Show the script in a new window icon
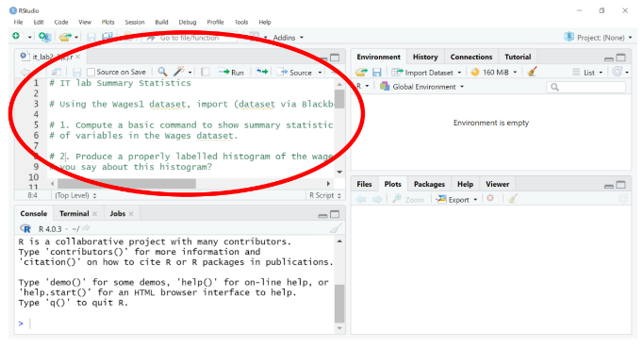Image resolution: width=644 pixels, height=347 pixels. pyautogui.click(x=57, y=72)
